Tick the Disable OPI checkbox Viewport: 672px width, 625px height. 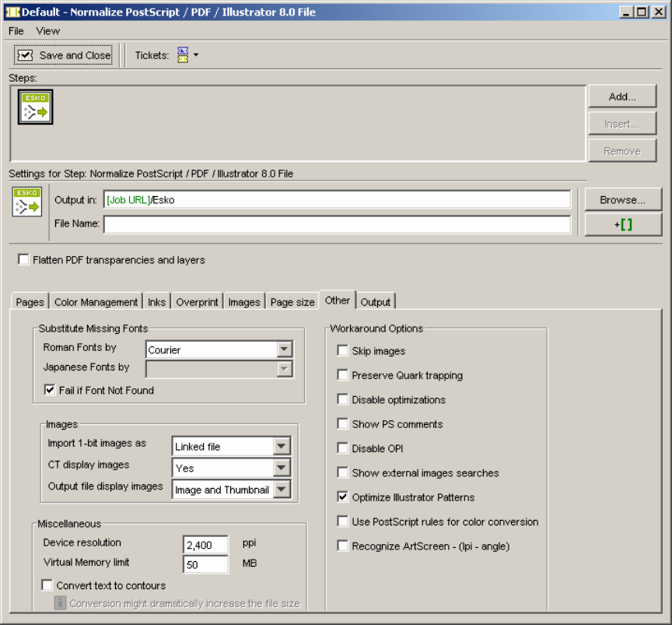(342, 448)
